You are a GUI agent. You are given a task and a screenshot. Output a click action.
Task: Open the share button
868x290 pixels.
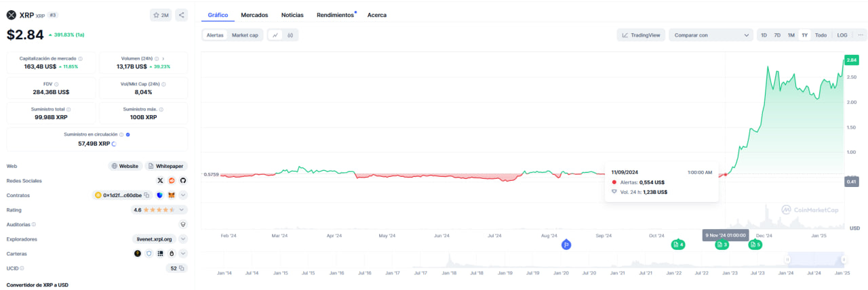181,15
